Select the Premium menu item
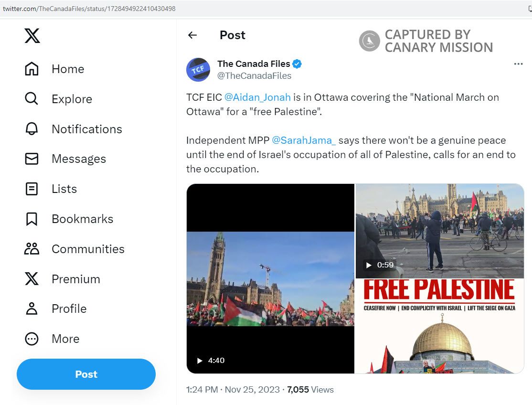The image size is (532, 405). coord(63,279)
